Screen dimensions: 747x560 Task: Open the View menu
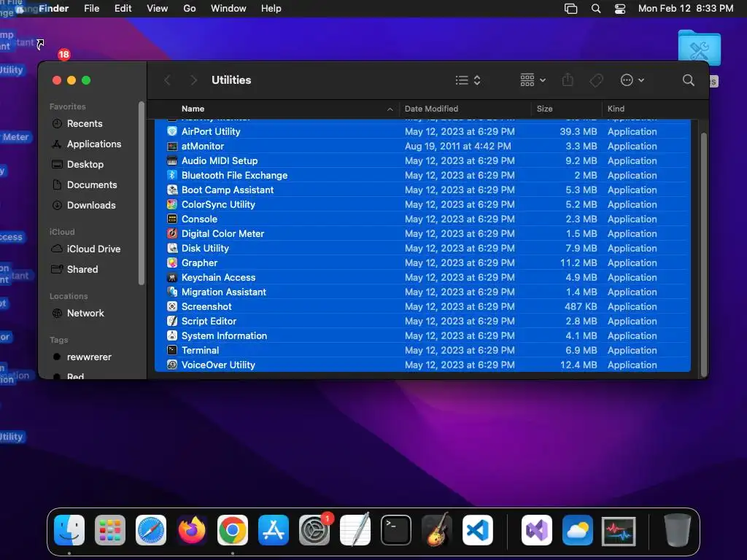(158, 9)
